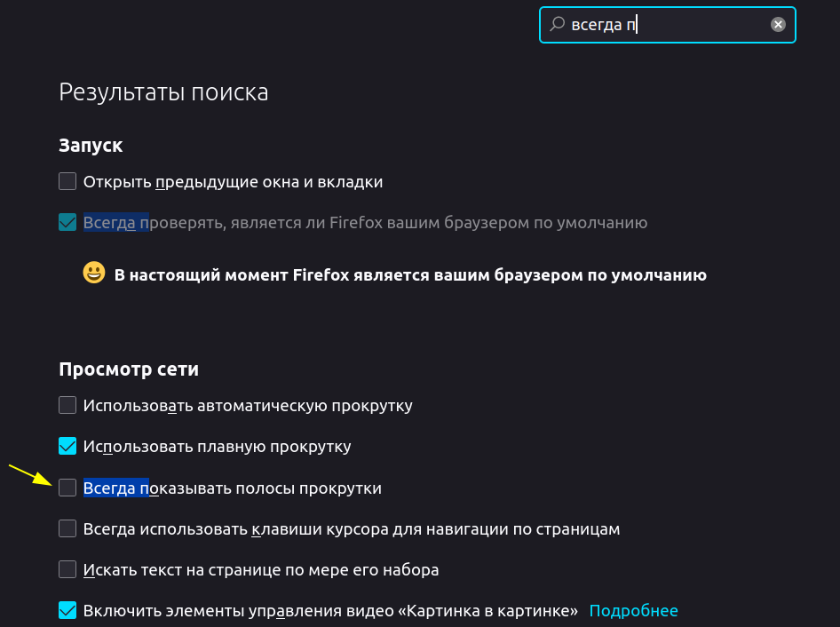The height and width of the screenshot is (627, 840).
Task: Click the smiley face emoji icon
Action: (x=94, y=274)
